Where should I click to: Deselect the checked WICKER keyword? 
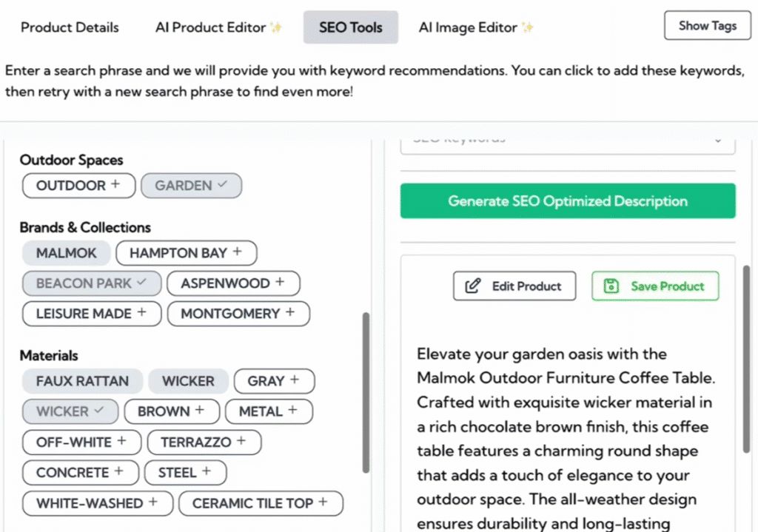[x=70, y=411]
